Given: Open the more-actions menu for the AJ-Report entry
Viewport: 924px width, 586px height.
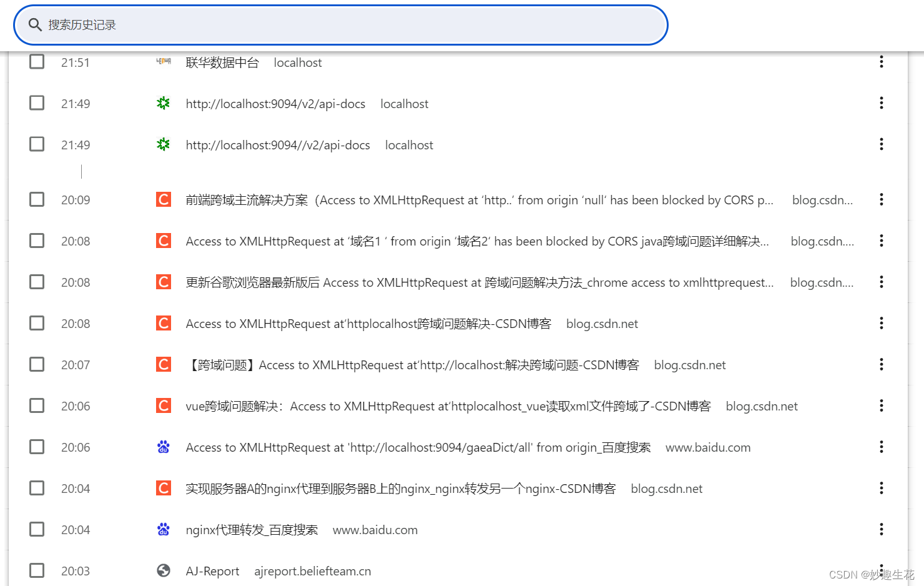Looking at the screenshot, I should (x=881, y=570).
